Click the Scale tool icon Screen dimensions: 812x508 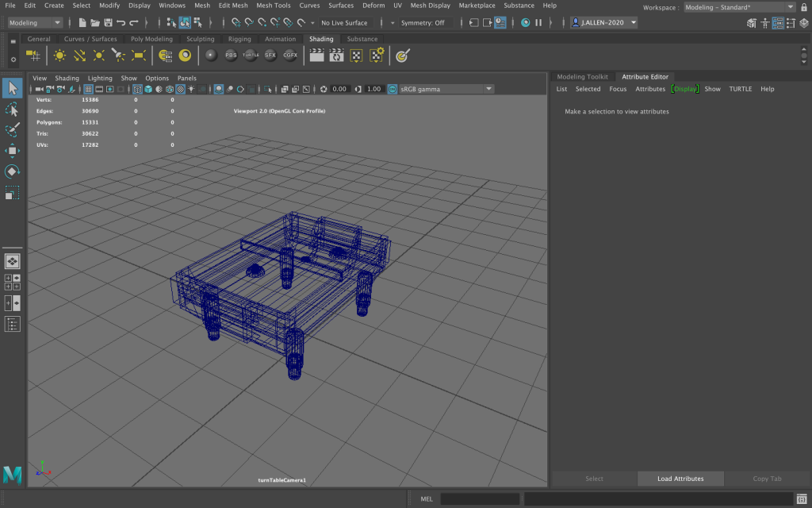pyautogui.click(x=12, y=193)
